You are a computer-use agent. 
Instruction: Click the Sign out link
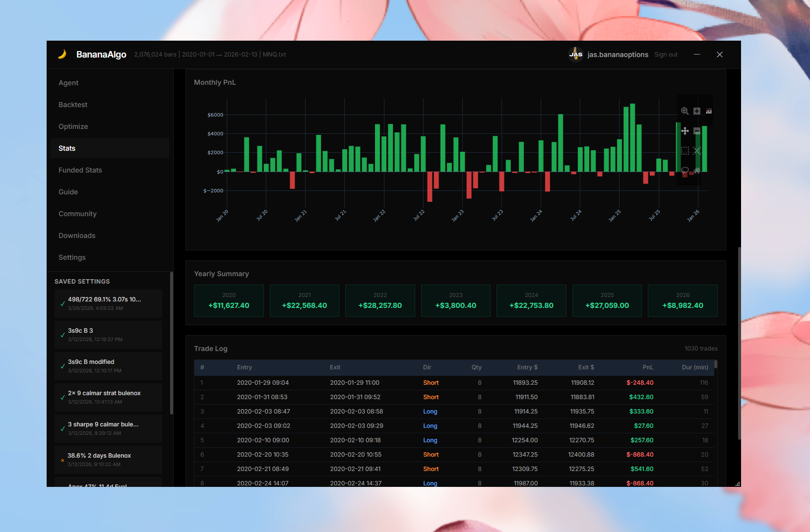coord(666,55)
